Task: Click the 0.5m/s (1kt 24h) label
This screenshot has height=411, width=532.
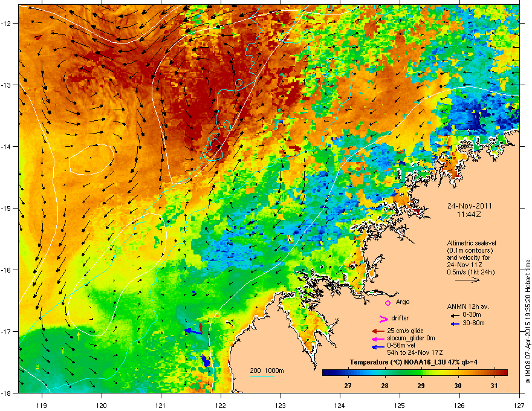Action: pos(470,272)
